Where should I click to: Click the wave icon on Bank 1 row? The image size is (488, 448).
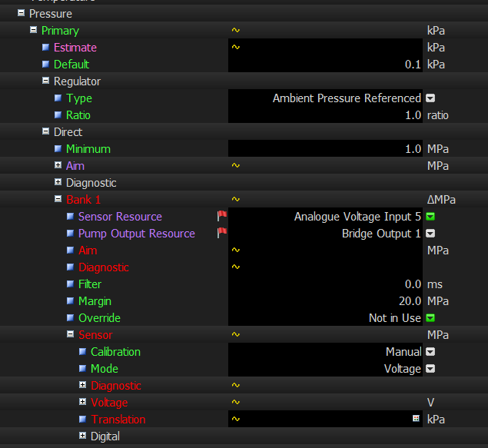point(236,199)
